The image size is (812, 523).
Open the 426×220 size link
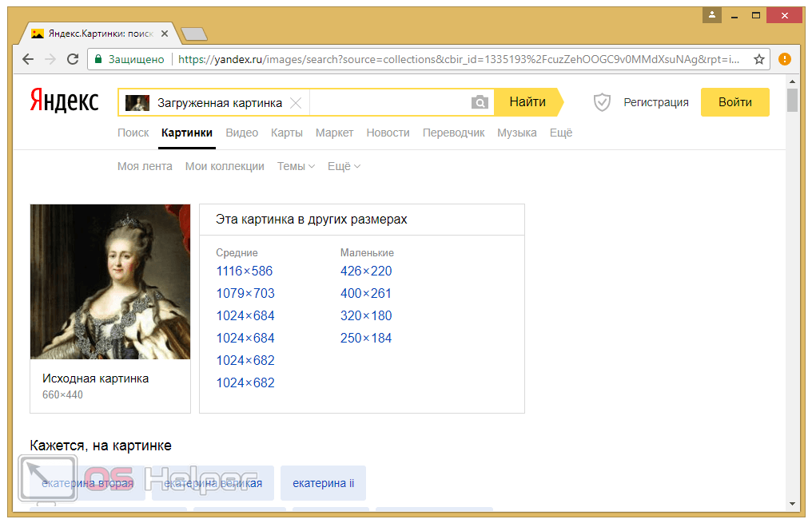tap(366, 271)
